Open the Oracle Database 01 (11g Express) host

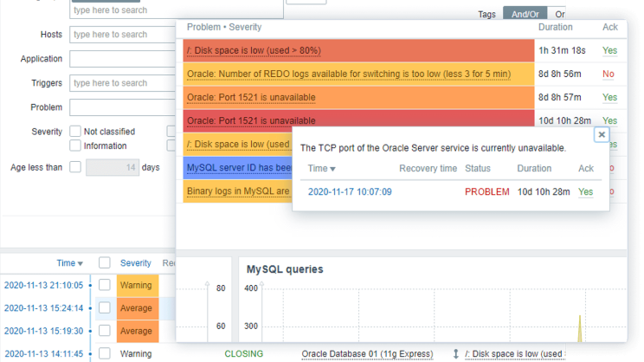pyautogui.click(x=367, y=354)
